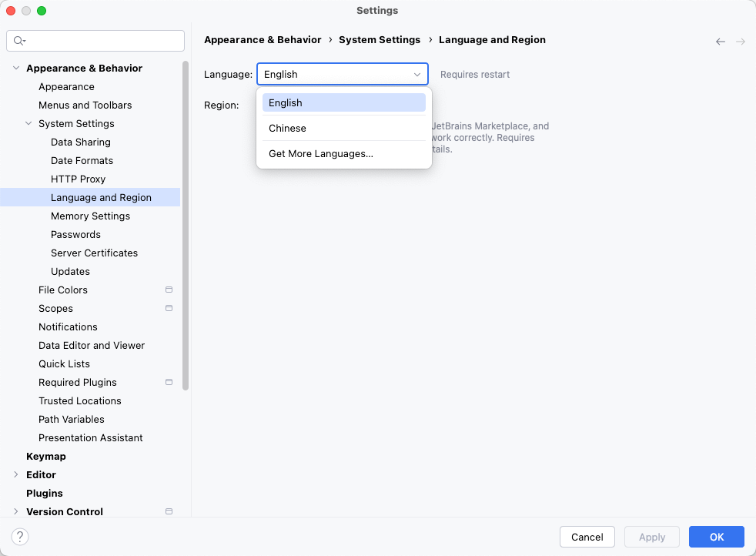Select the Editor settings category
756x556 pixels.
tap(41, 475)
